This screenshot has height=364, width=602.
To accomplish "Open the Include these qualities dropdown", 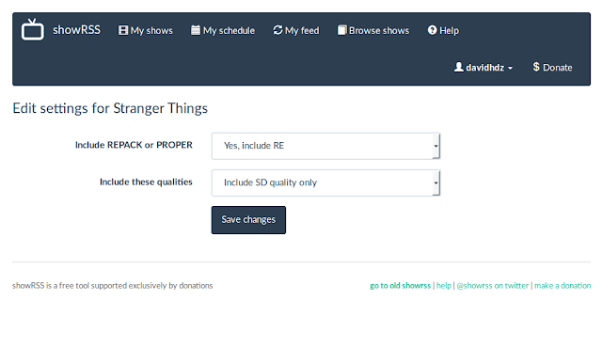I will coord(325,182).
